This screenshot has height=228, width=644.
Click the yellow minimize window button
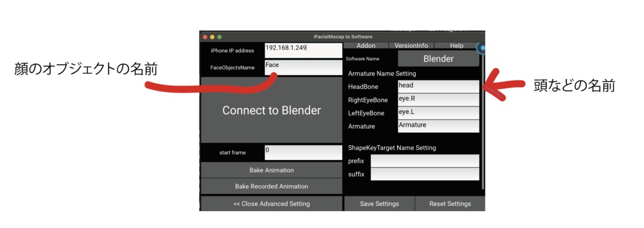pyautogui.click(x=212, y=37)
